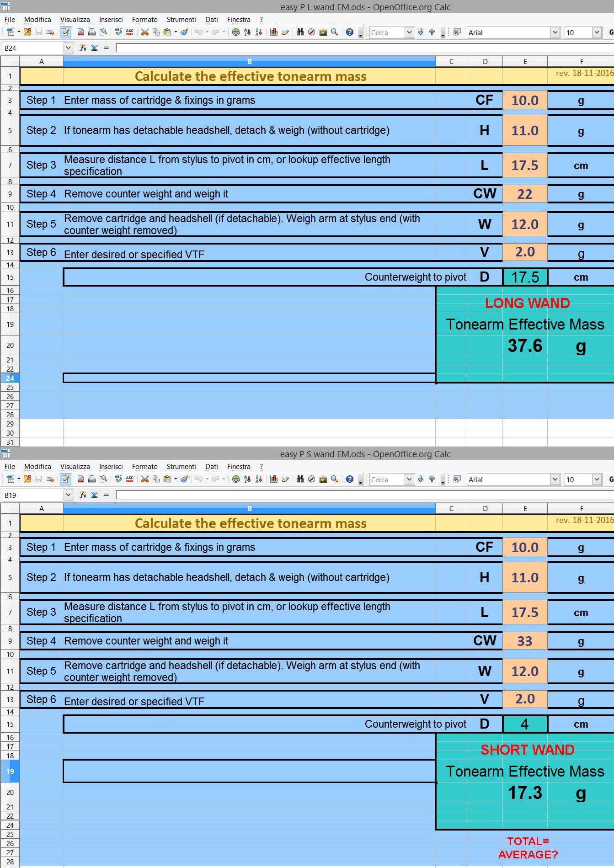Send document as e-mail in L wand window

coord(50,32)
